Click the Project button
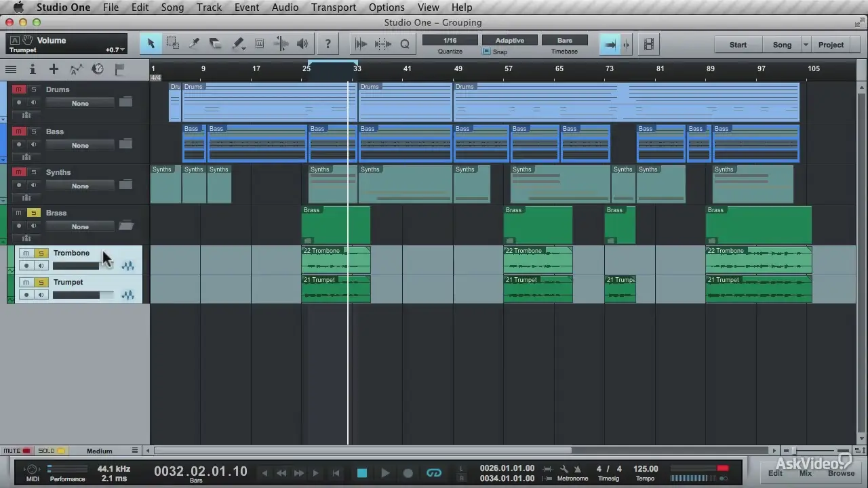 (x=831, y=45)
